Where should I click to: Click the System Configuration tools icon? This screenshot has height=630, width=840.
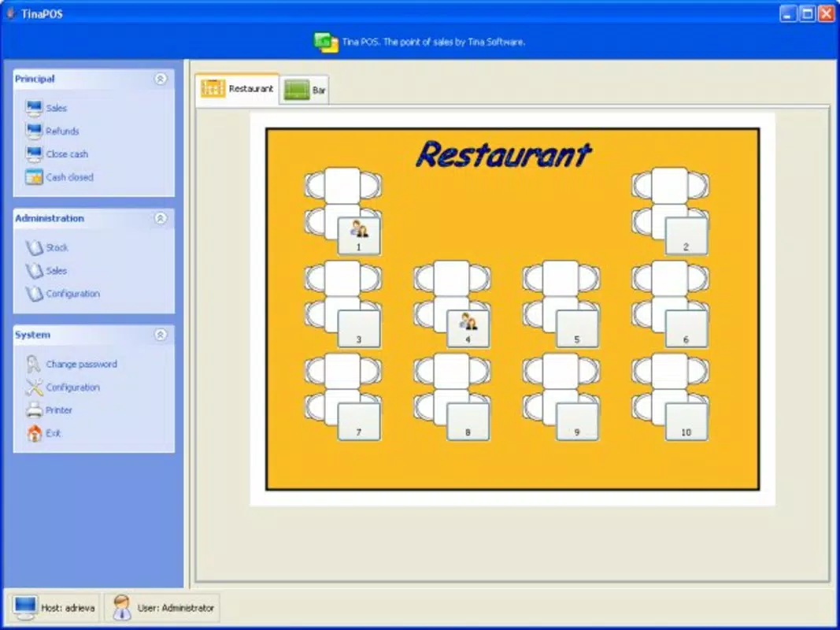[34, 387]
